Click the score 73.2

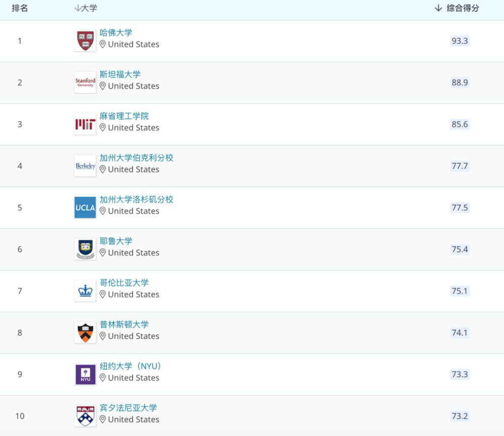[x=460, y=416]
